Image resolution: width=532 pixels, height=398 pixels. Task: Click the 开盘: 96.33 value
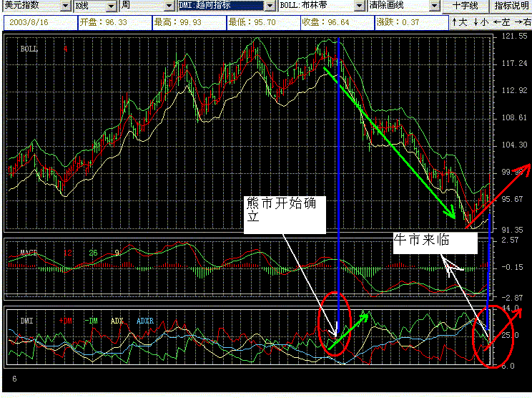[115, 23]
